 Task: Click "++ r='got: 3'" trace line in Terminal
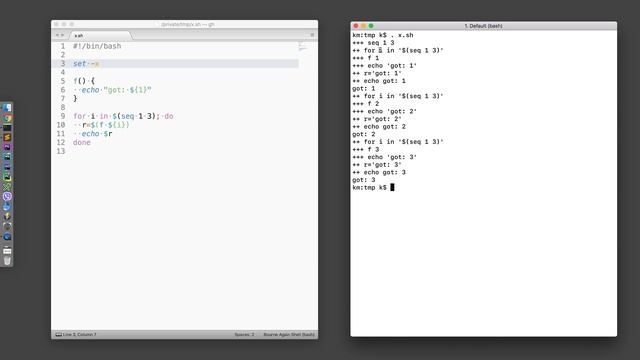coord(377,164)
